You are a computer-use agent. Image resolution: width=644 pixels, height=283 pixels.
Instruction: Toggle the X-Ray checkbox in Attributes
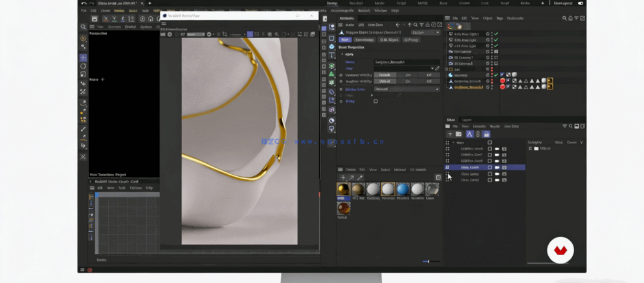tap(375, 101)
